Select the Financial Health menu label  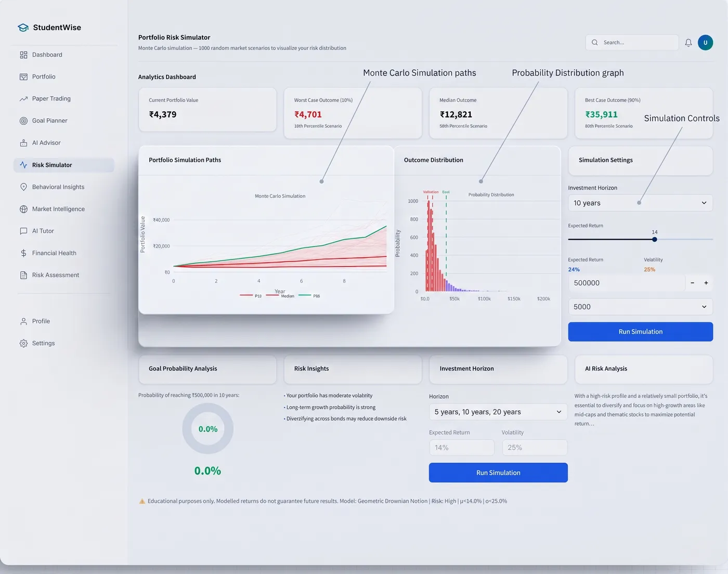click(x=54, y=253)
